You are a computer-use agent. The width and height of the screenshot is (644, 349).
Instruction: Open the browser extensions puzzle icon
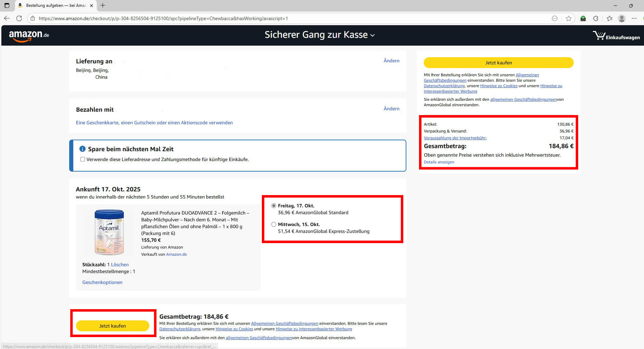(596, 18)
